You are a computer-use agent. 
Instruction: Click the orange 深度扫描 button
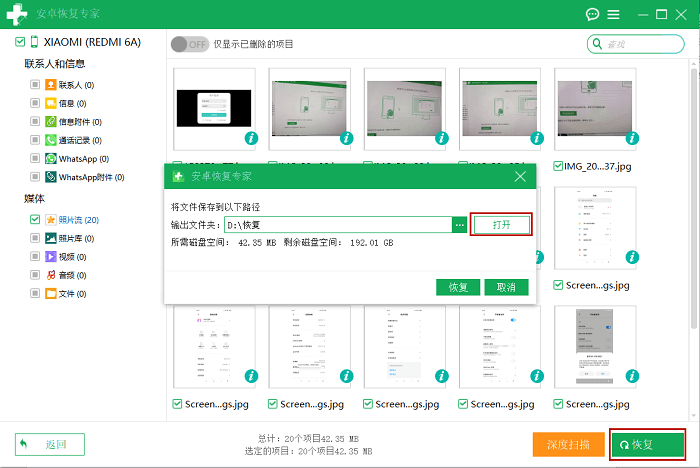(568, 444)
